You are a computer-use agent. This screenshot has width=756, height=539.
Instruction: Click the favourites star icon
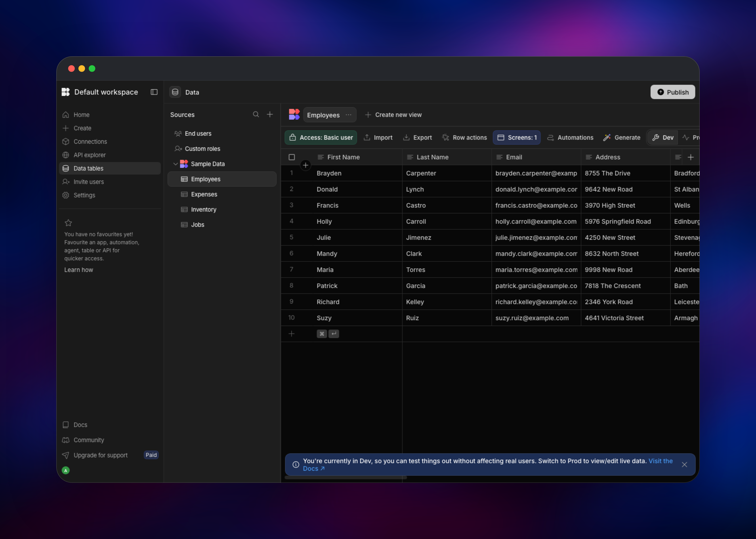68,223
